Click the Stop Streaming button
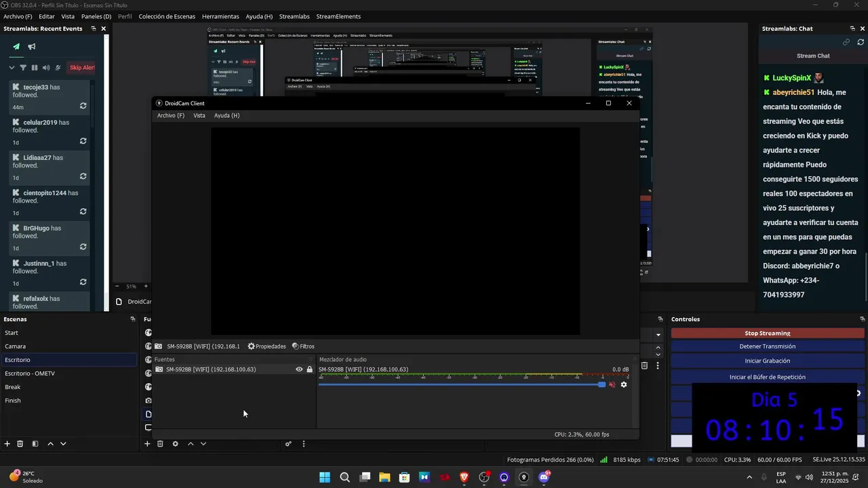This screenshot has width=868, height=488. [768, 333]
